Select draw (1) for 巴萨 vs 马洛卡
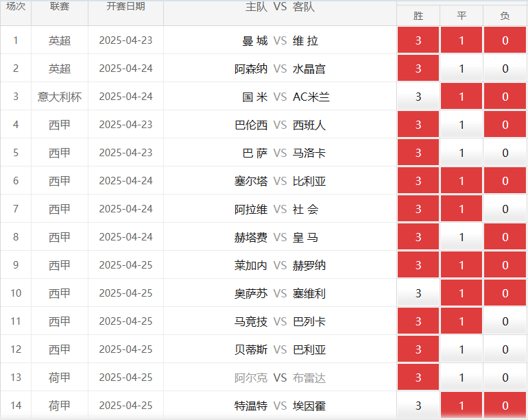528x420 pixels. click(x=461, y=153)
